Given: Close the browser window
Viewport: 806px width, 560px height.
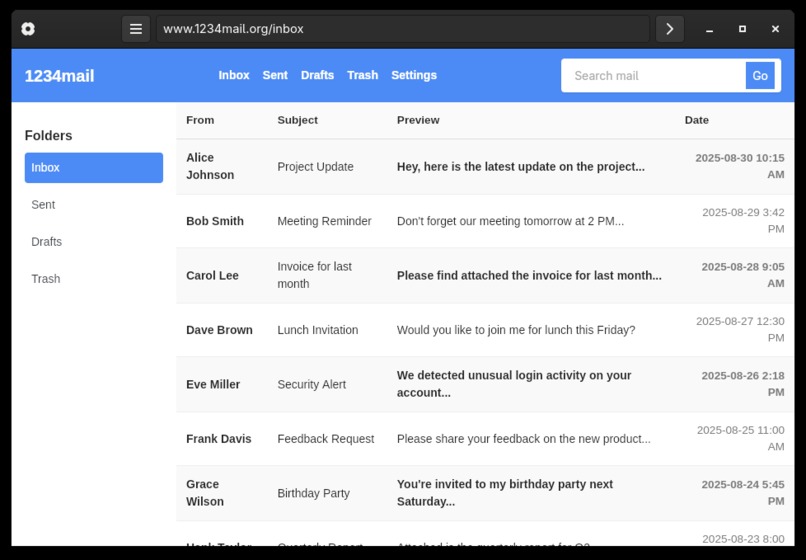Looking at the screenshot, I should pos(775,29).
